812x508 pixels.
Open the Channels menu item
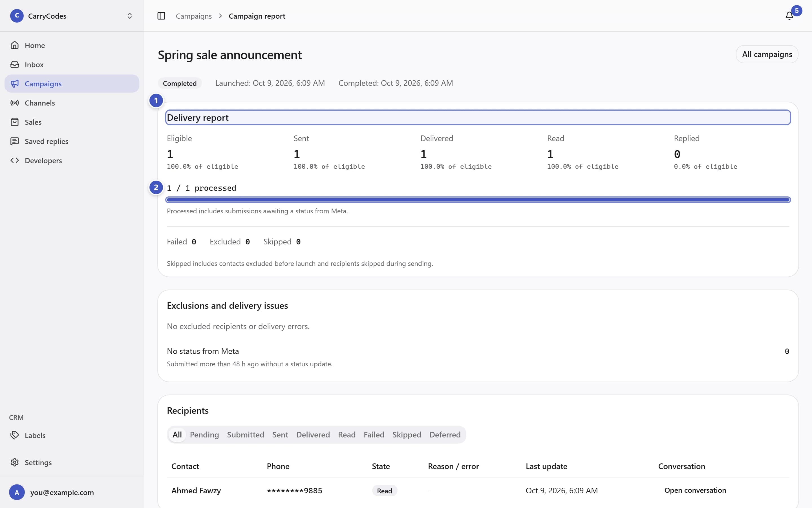pyautogui.click(x=72, y=102)
